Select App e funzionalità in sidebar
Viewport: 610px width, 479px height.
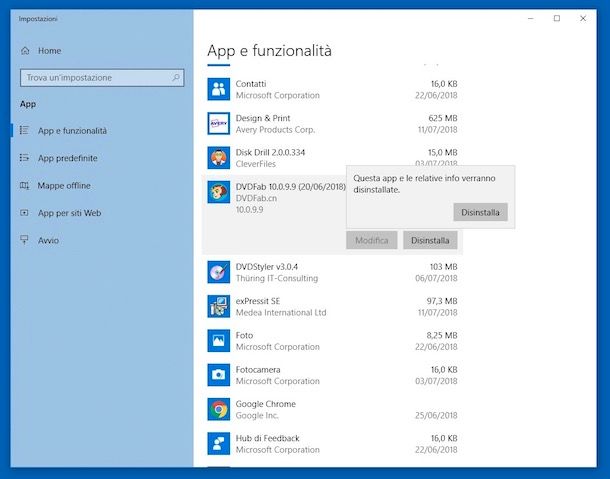[72, 131]
